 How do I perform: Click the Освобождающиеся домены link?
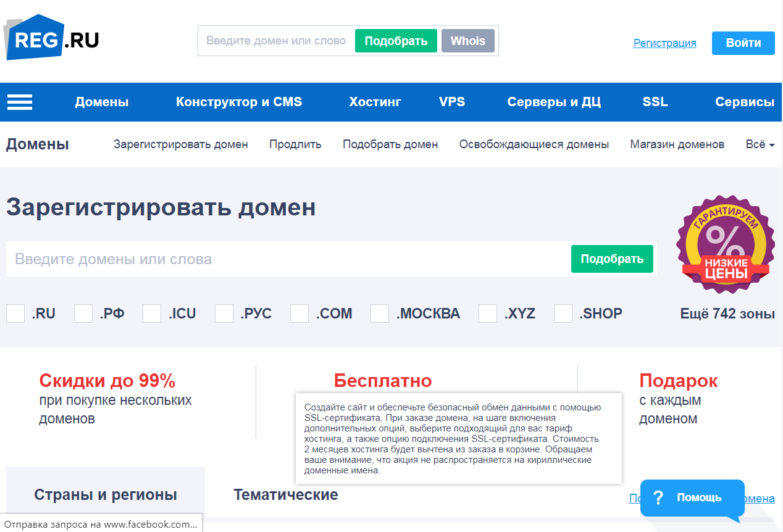(534, 144)
